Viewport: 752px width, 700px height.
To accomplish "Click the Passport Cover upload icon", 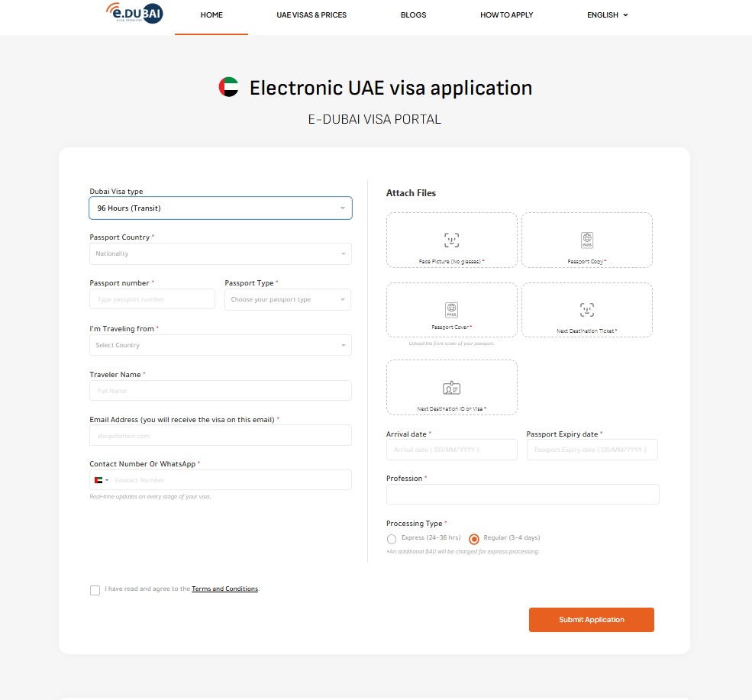I will point(451,309).
